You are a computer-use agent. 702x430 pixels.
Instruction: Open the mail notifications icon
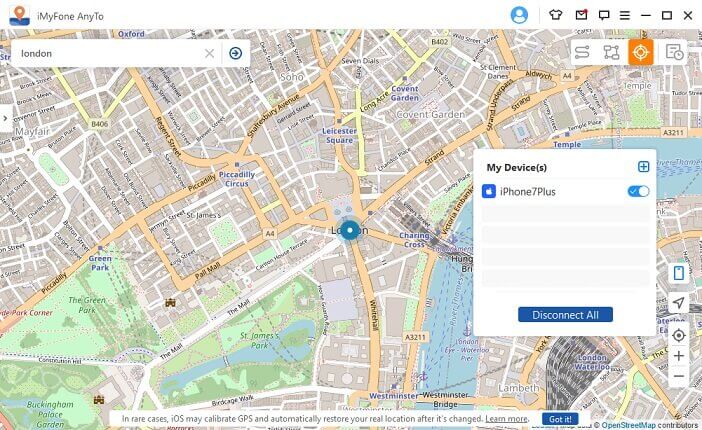click(x=581, y=15)
